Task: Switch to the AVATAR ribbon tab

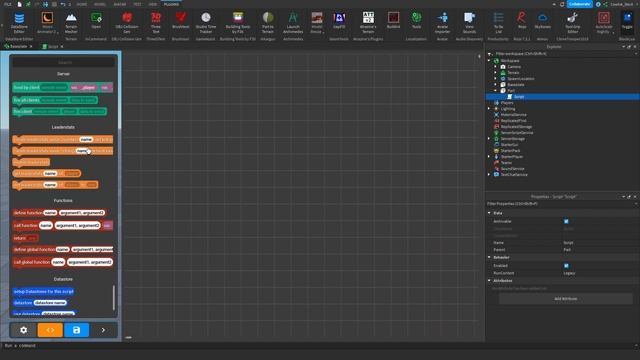Action: pos(120,4)
